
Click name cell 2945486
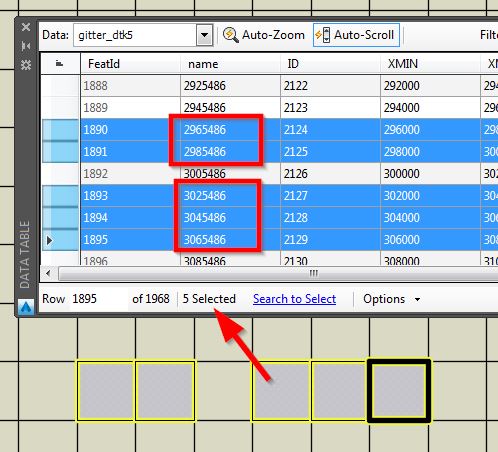(x=230, y=108)
